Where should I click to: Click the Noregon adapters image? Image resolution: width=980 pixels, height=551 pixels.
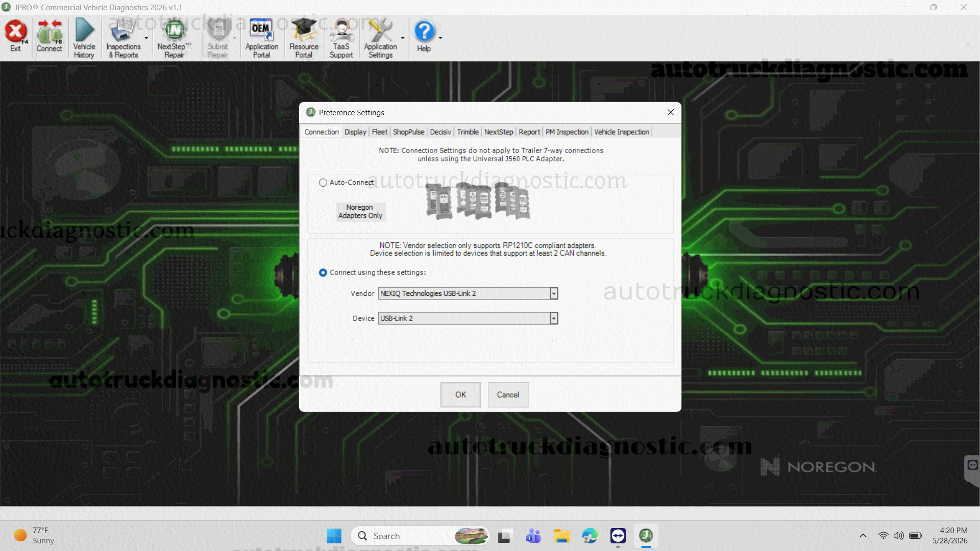click(477, 201)
